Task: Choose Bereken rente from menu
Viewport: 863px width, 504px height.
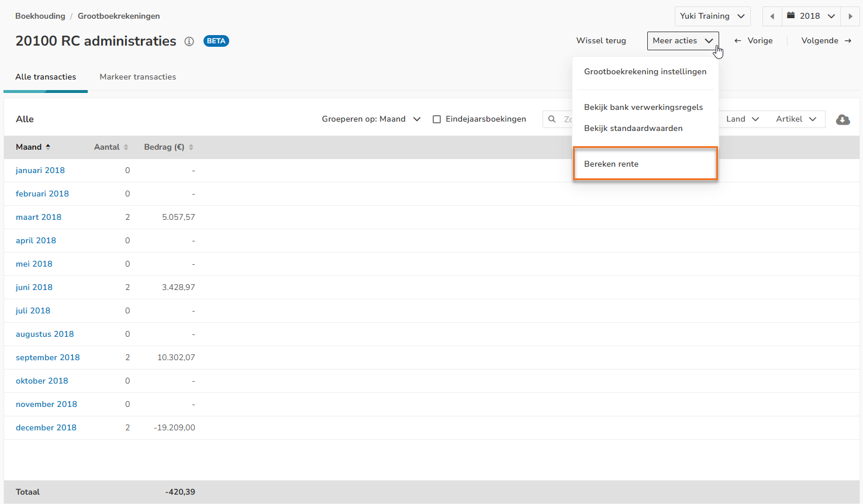Action: pyautogui.click(x=645, y=164)
